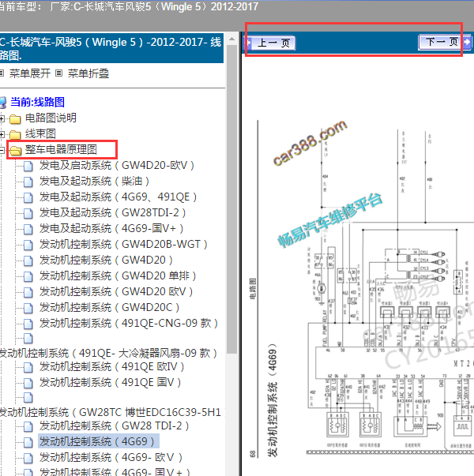Click the tree panel vertical scrollbar thumb
This screenshot has height=476, width=474.
click(x=231, y=199)
